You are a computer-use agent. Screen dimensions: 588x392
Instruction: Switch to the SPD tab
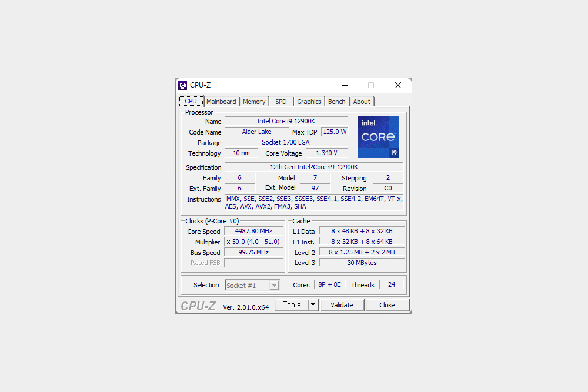coord(281,102)
